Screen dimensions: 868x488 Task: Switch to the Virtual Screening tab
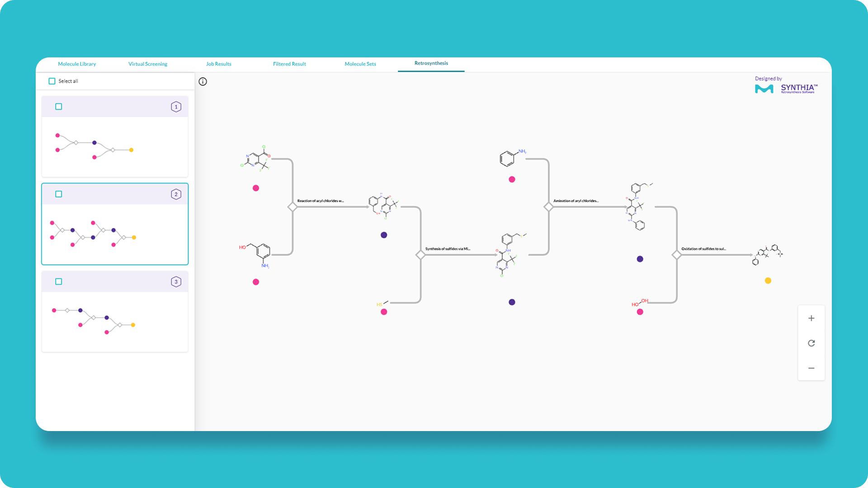(x=147, y=64)
